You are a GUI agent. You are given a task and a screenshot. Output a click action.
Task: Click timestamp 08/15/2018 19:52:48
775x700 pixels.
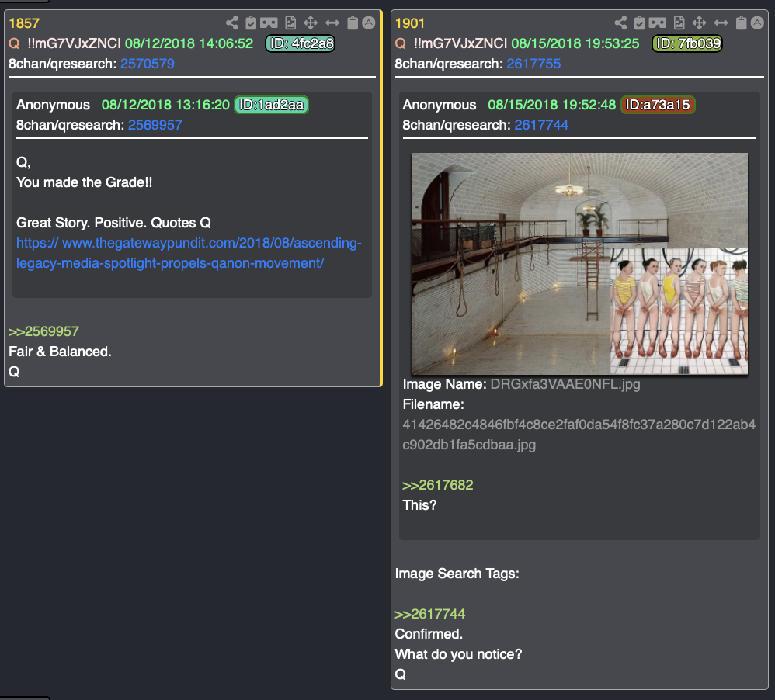[x=552, y=105]
